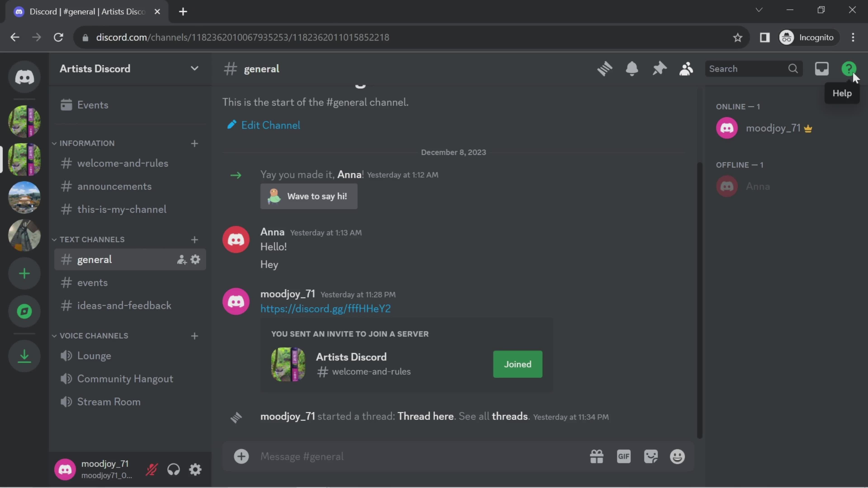Select the GIF button in message bar
Image resolution: width=868 pixels, height=488 pixels.
tap(624, 456)
